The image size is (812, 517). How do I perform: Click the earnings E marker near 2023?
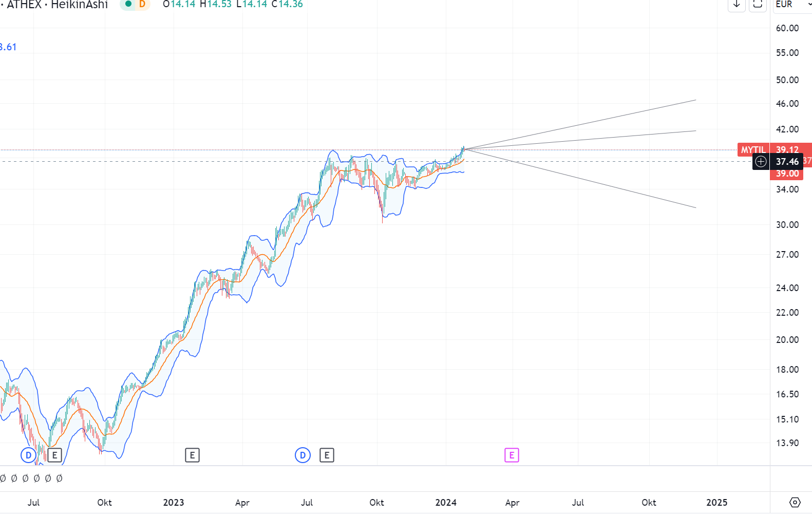(192, 455)
